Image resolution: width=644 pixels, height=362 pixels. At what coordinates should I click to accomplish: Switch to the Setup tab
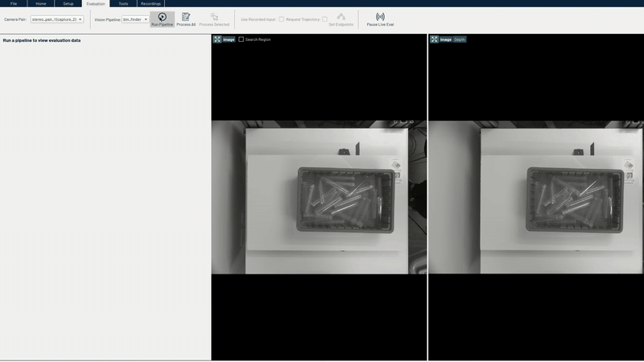click(68, 3)
